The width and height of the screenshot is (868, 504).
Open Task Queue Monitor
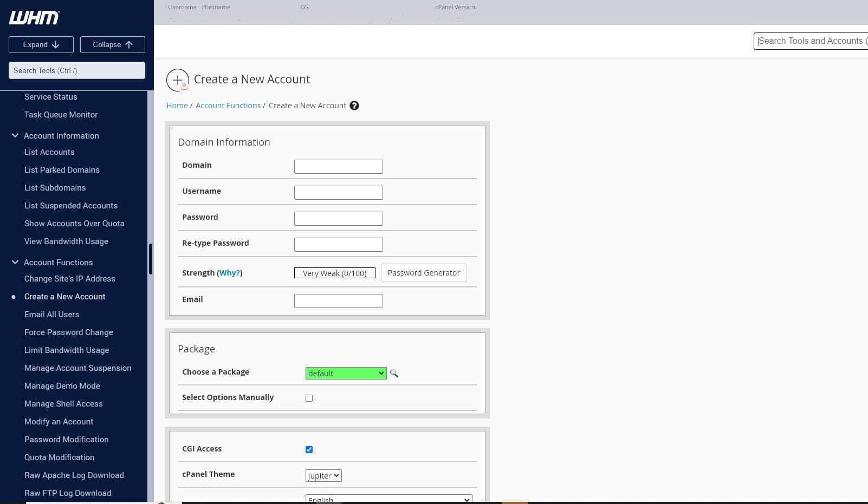pyautogui.click(x=61, y=115)
